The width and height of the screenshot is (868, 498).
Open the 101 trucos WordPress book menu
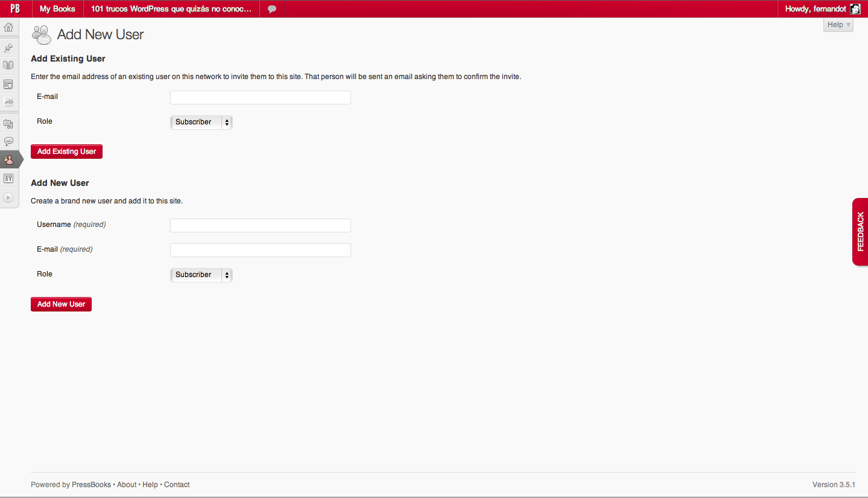click(x=171, y=9)
